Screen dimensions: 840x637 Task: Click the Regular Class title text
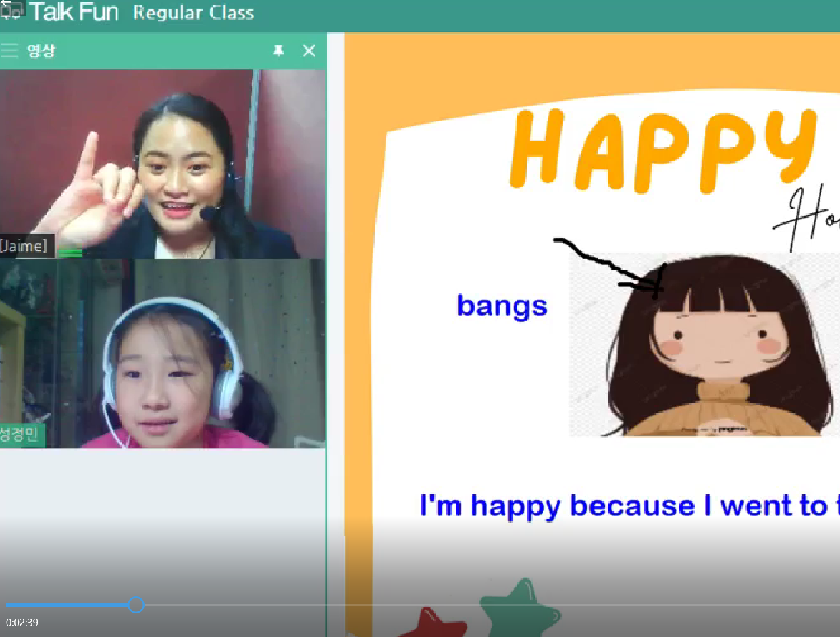[193, 13]
